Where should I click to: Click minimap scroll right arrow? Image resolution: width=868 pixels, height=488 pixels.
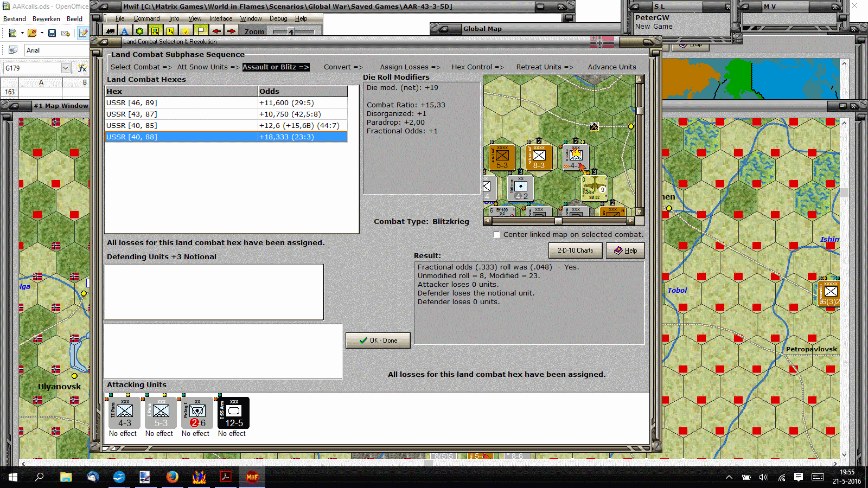pos(630,221)
